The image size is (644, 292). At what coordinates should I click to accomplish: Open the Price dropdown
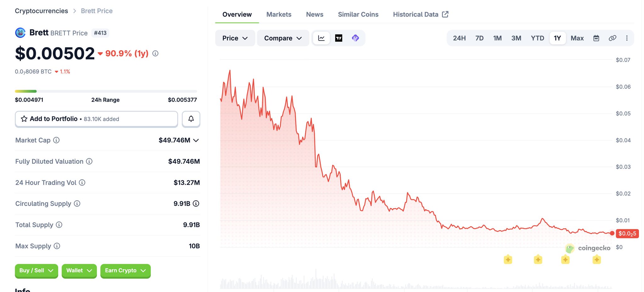point(235,38)
